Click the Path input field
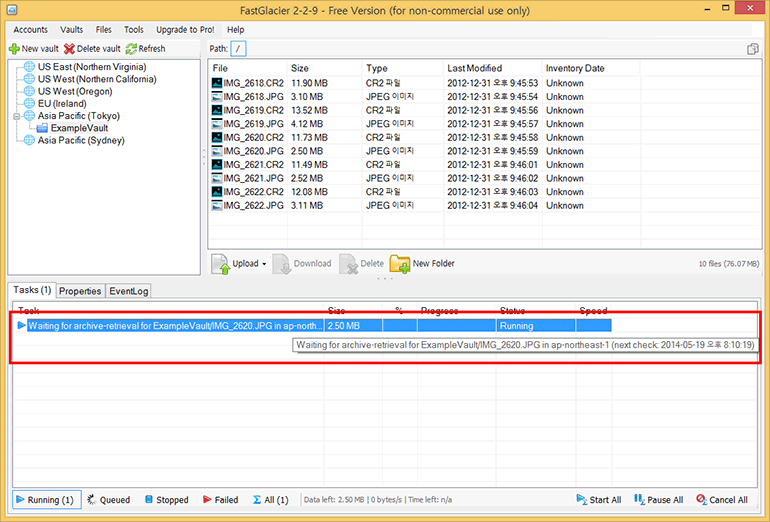 point(239,49)
